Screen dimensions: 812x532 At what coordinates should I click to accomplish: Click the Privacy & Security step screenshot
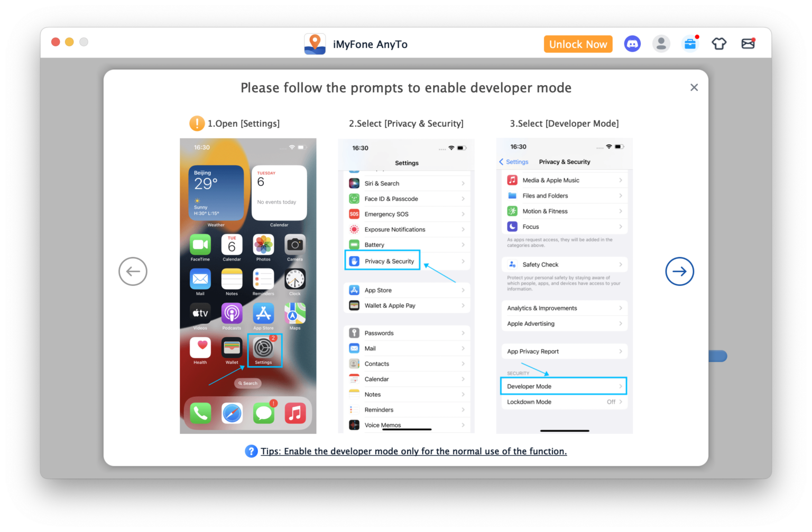tap(406, 286)
